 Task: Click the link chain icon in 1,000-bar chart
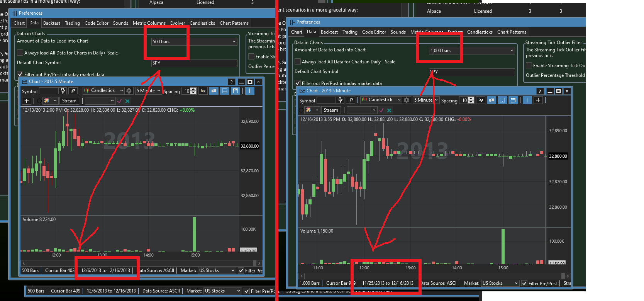351,100
